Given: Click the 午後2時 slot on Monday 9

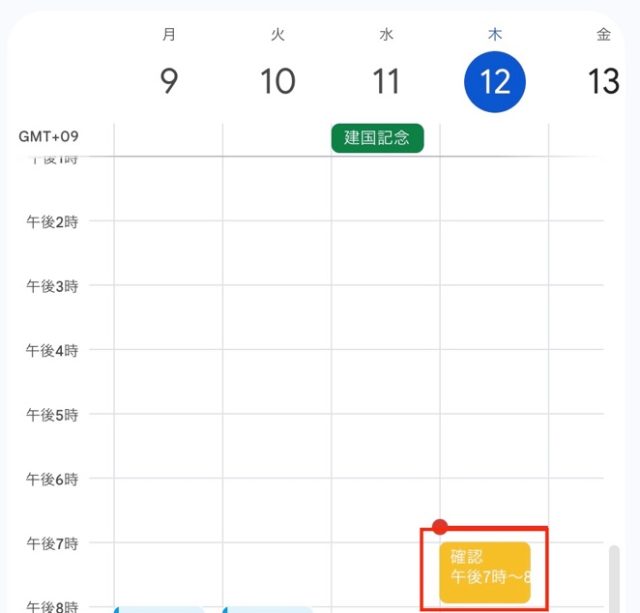Looking at the screenshot, I should coord(168,253).
